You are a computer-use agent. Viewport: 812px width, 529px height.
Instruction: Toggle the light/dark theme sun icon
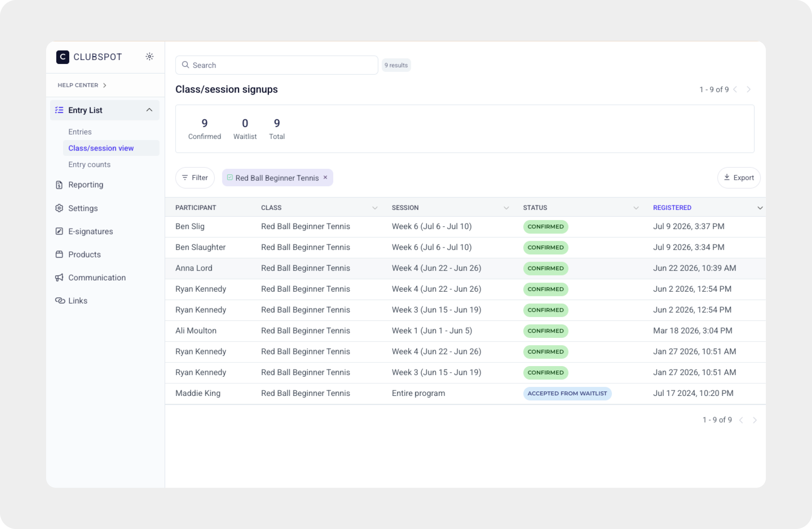coord(149,56)
